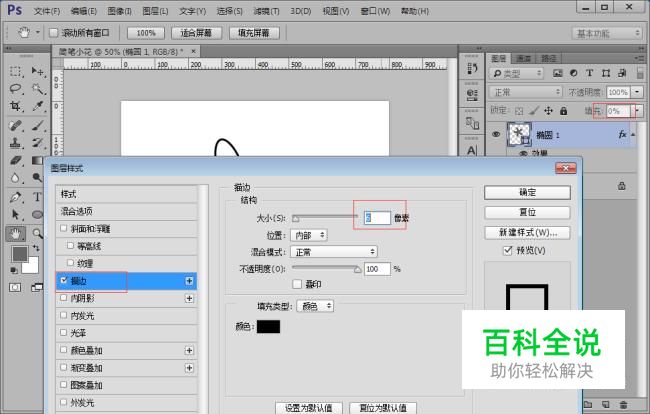Select the Zoom magnifier tool
Viewport: 650px width, 414px height.
(38, 234)
